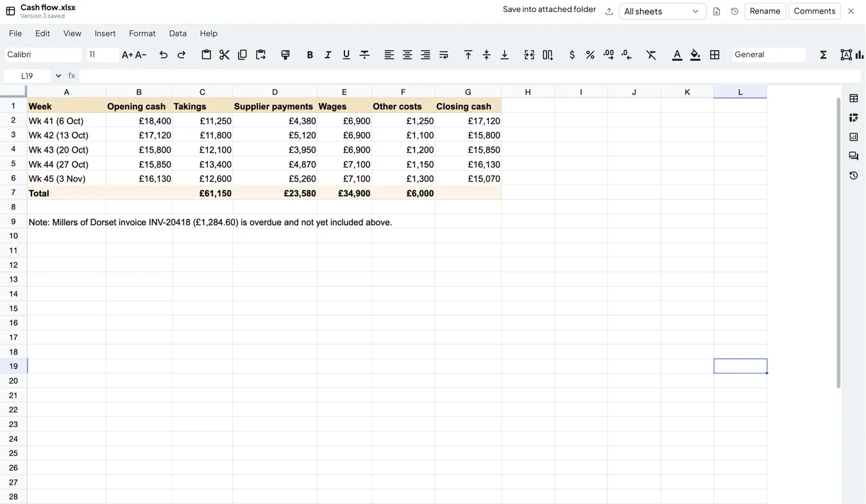Click the Rename button
Screen dimensions: 866x504
point(765,11)
